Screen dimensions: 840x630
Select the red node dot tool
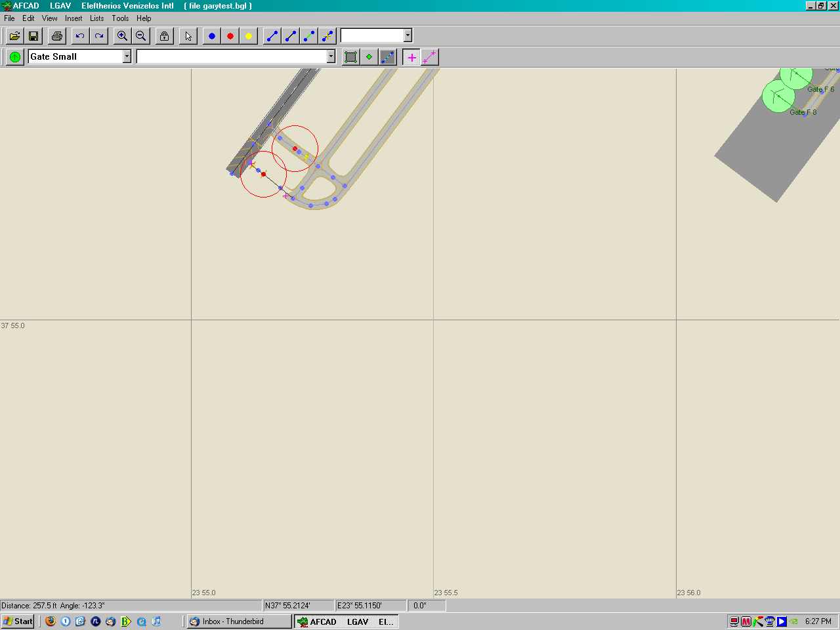click(x=230, y=36)
